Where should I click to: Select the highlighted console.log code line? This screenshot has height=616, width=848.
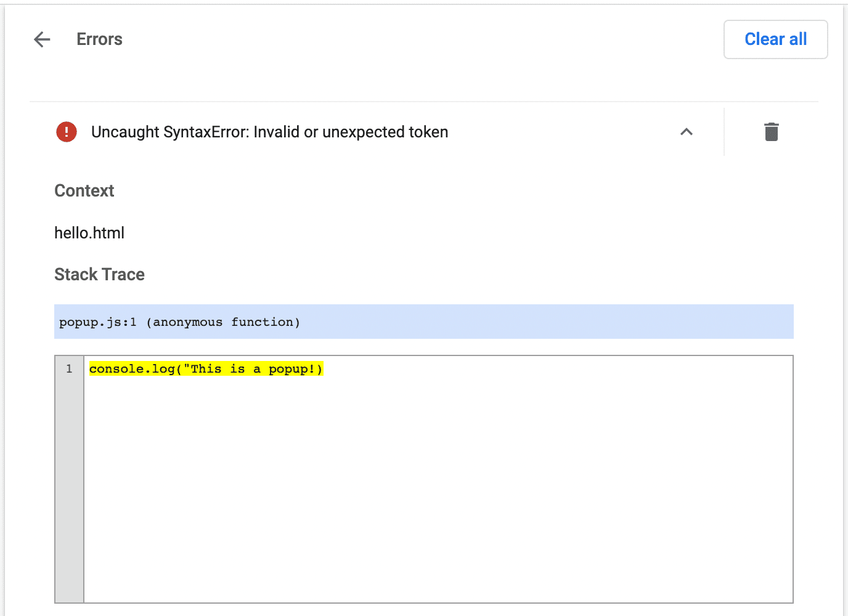pyautogui.click(x=206, y=368)
